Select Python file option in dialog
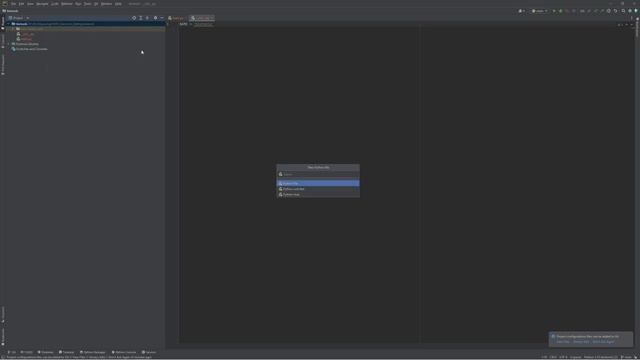The height and width of the screenshot is (360, 640). [318, 183]
